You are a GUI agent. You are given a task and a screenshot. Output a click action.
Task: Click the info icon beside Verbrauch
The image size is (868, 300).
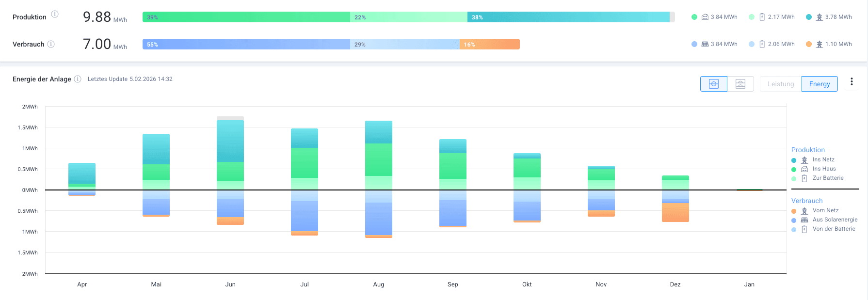(51, 44)
